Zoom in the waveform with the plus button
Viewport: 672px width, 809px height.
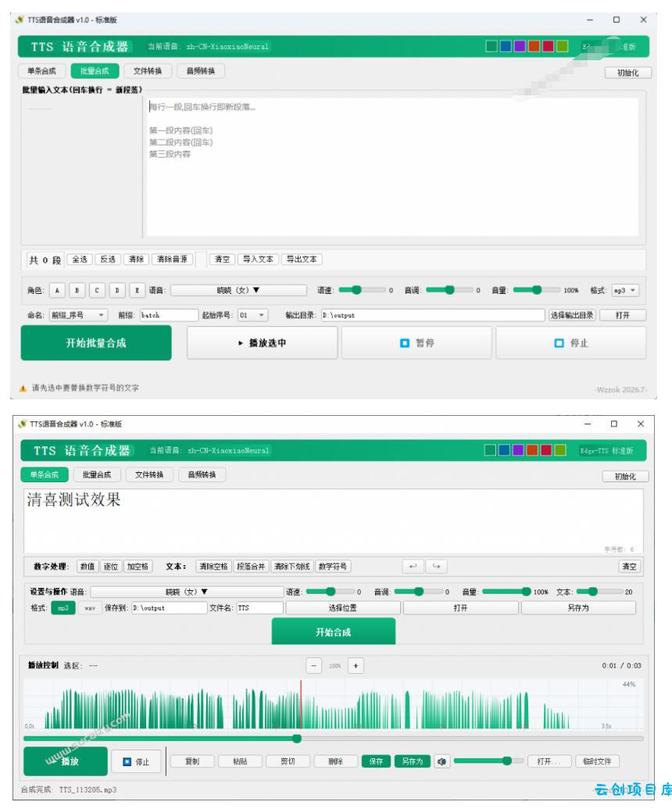point(356,665)
